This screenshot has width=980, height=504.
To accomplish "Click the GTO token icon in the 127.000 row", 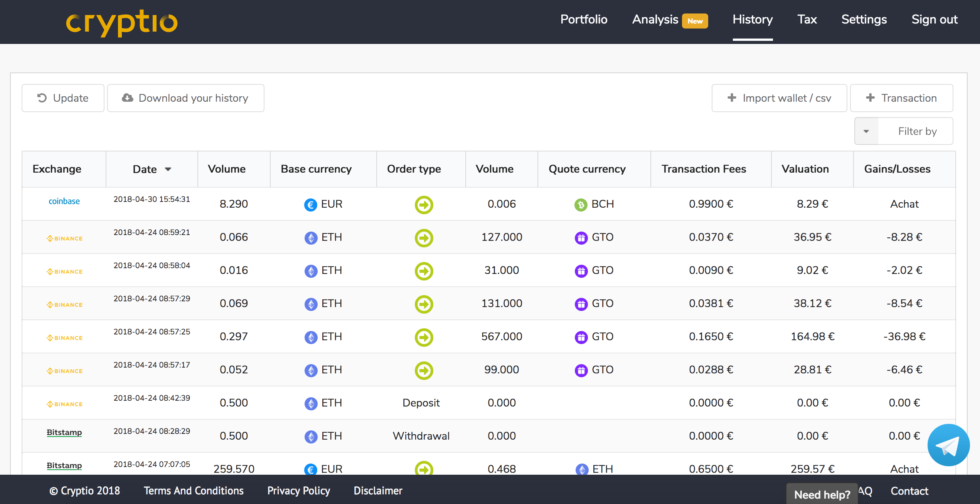I will (581, 238).
